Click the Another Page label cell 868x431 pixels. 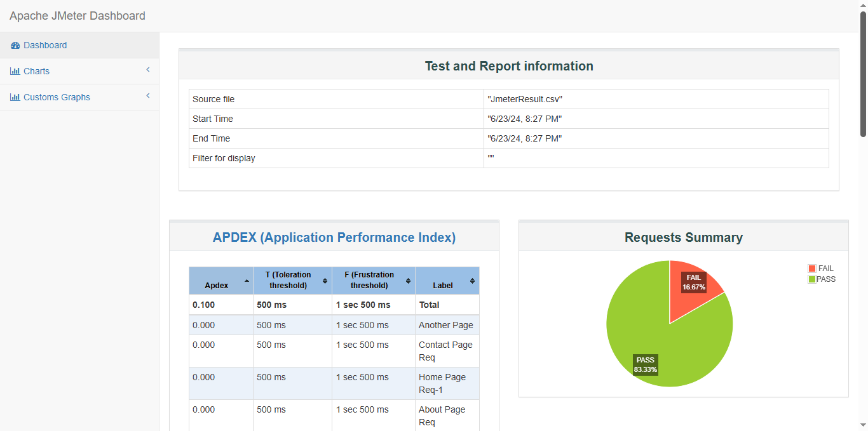[x=447, y=325]
